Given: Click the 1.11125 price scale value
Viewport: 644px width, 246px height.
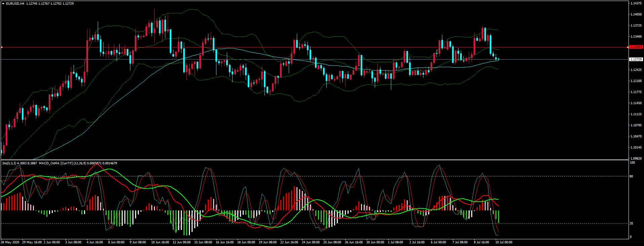Looking at the screenshot, I should pyautogui.click(x=636, y=114).
